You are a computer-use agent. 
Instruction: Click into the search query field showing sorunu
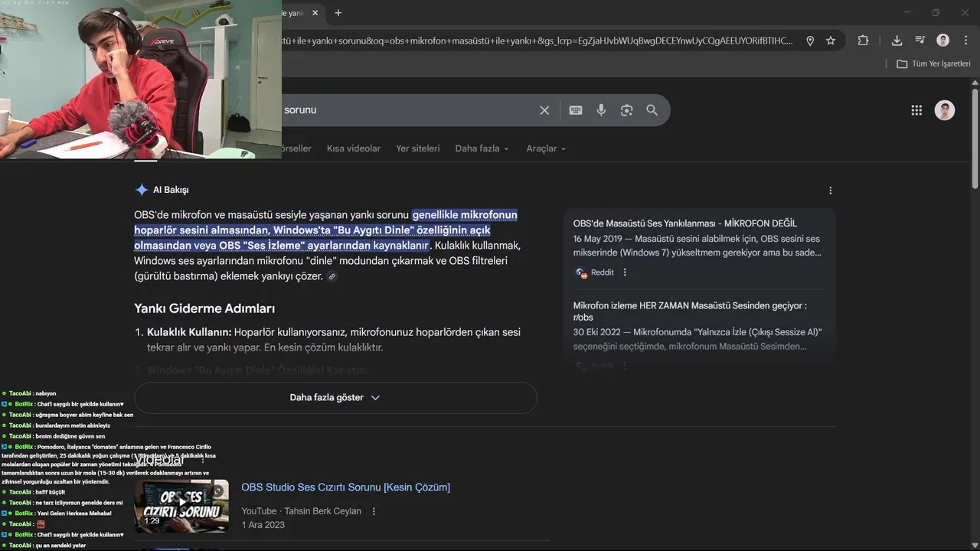point(406,110)
